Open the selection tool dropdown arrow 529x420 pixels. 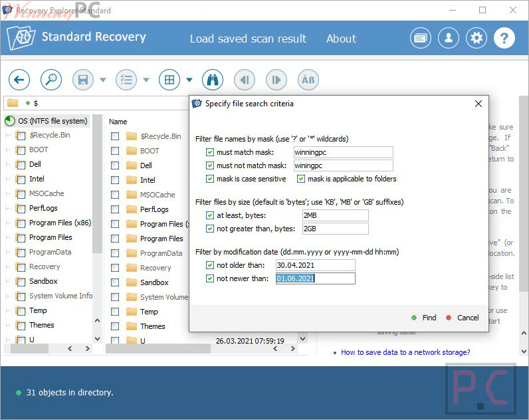[146, 80]
